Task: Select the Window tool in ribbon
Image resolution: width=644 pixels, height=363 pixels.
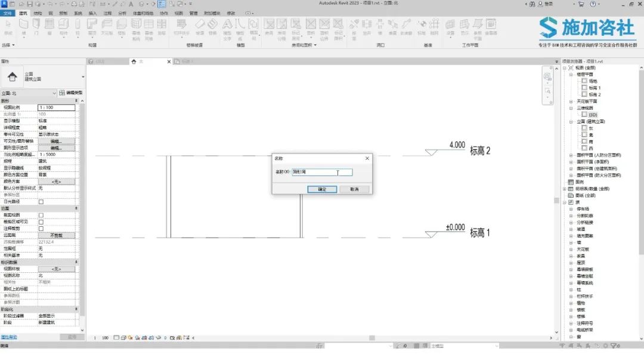Action: click(49, 27)
